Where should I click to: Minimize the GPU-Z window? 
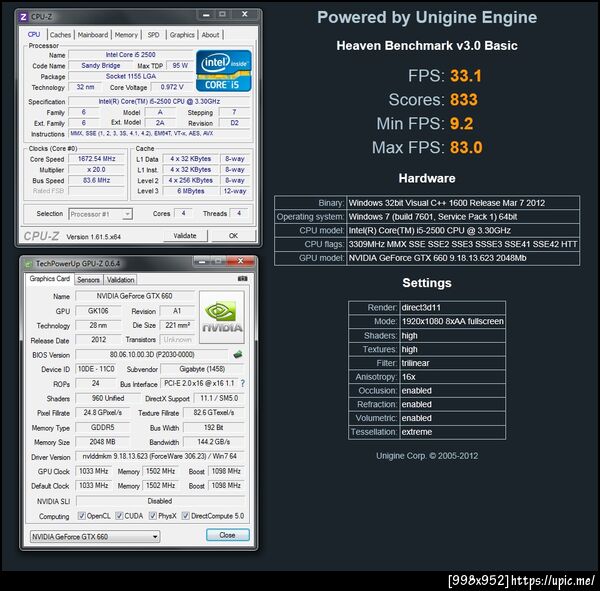pyautogui.click(x=202, y=261)
